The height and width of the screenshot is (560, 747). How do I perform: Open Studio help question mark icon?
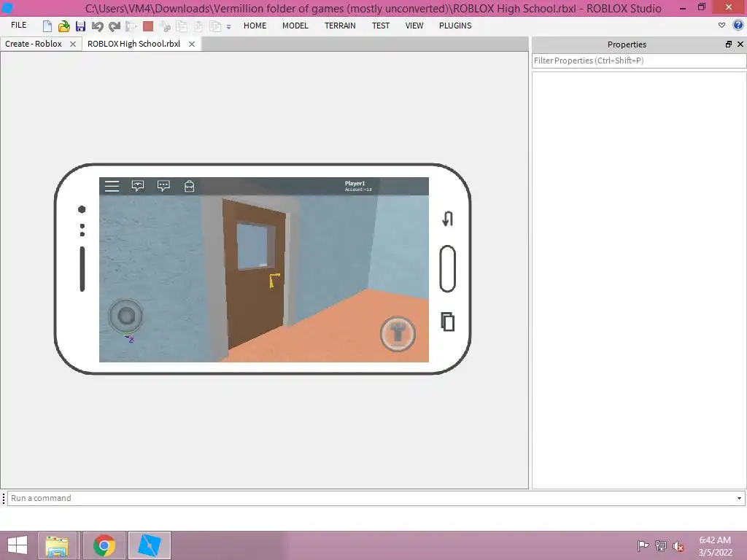(x=738, y=26)
